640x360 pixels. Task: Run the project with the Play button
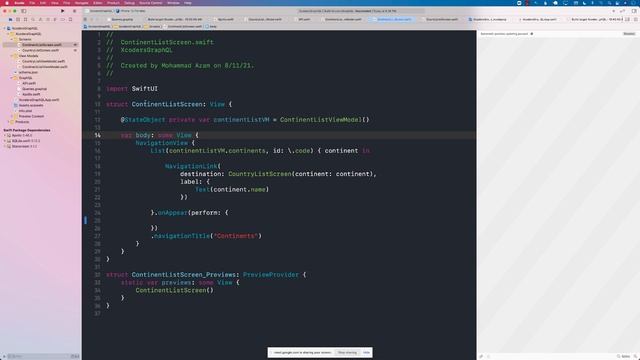pyautogui.click(x=62, y=11)
